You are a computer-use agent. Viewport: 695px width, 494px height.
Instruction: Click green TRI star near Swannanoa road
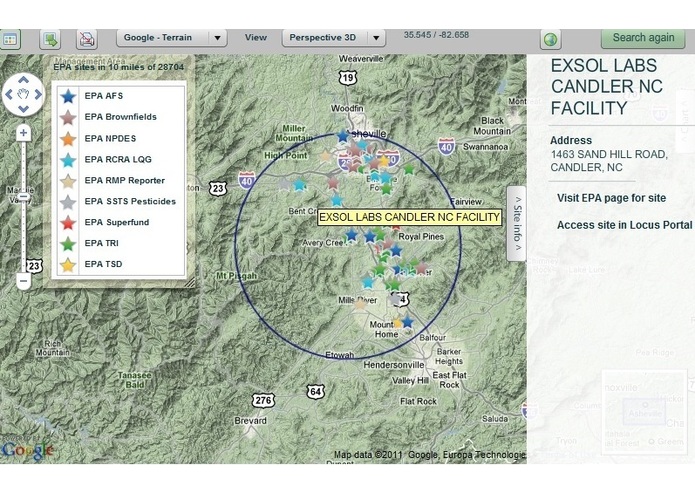(x=409, y=169)
